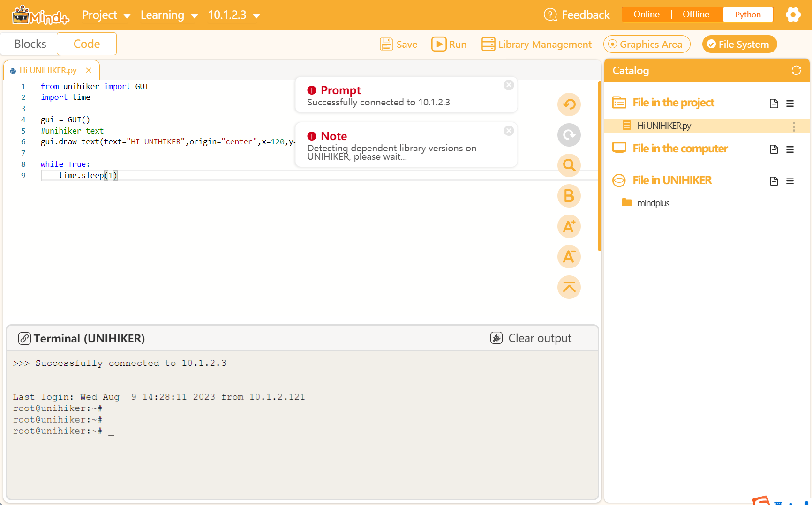The image size is (812, 505).
Task: Select the Undo icon in the code editor
Action: [569, 104]
